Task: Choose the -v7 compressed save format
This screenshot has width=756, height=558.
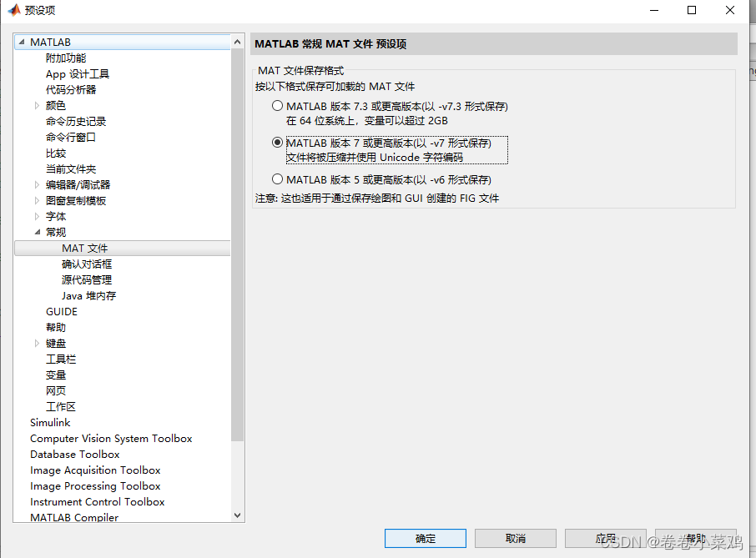Action: coord(277,142)
